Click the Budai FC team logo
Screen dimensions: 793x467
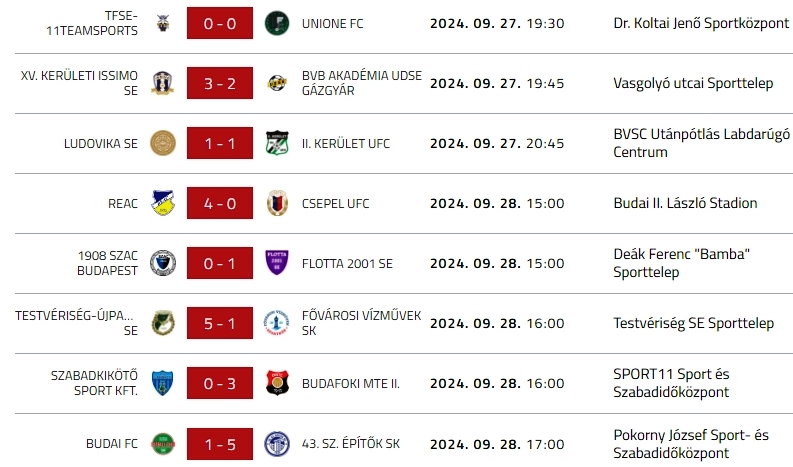click(x=162, y=443)
